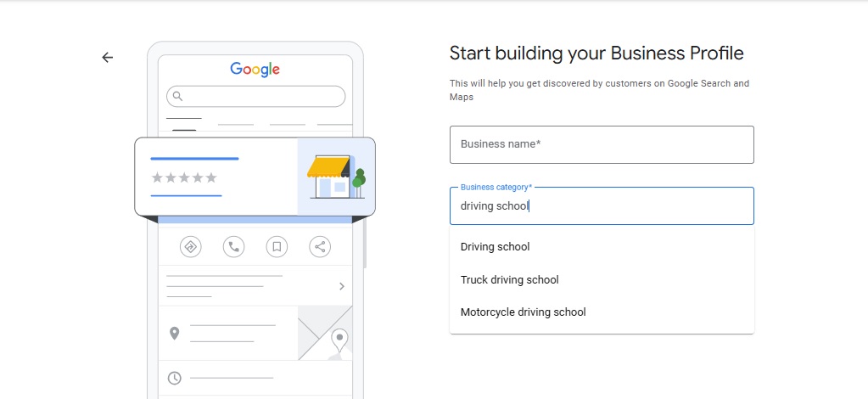Click the 'Start building your Business Profile' heading
Image resolution: width=868 pixels, height=399 pixels.
pos(596,53)
